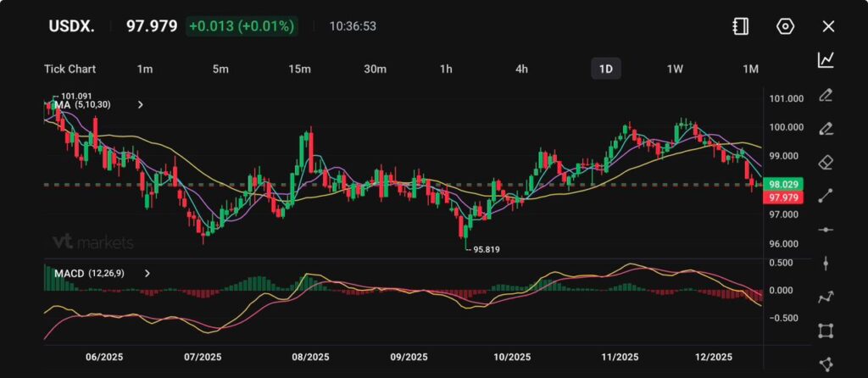Click the red 97.979 price label on axis

click(785, 197)
